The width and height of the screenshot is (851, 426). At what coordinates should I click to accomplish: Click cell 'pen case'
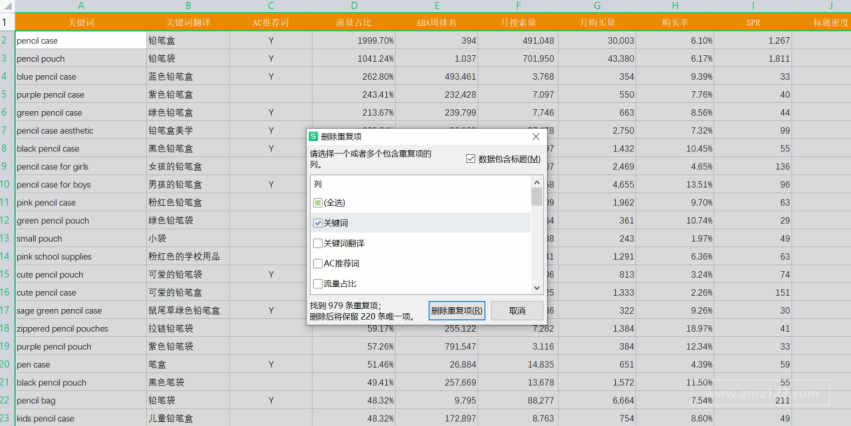[81, 364]
